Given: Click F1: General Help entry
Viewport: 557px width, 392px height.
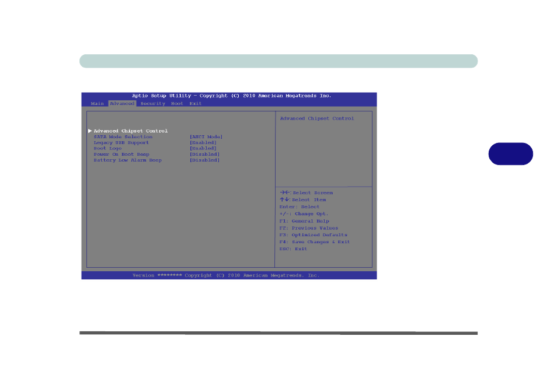Looking at the screenshot, I should 304,221.
